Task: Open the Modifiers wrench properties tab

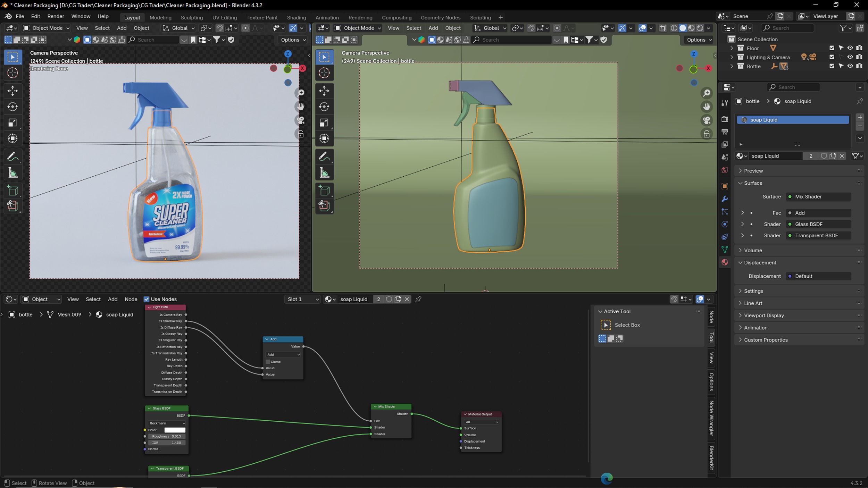Action: coord(725,199)
